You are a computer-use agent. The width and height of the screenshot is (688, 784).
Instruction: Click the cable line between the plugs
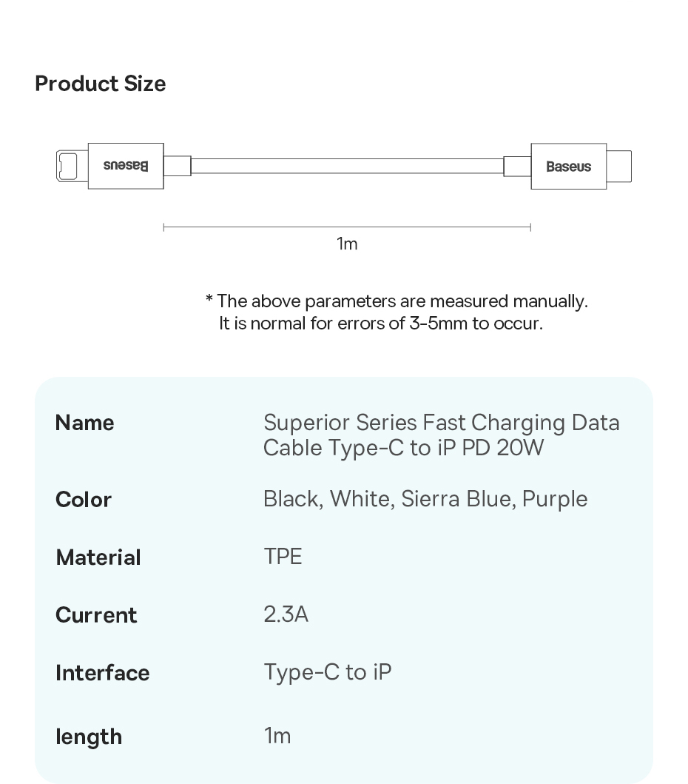[347, 166]
